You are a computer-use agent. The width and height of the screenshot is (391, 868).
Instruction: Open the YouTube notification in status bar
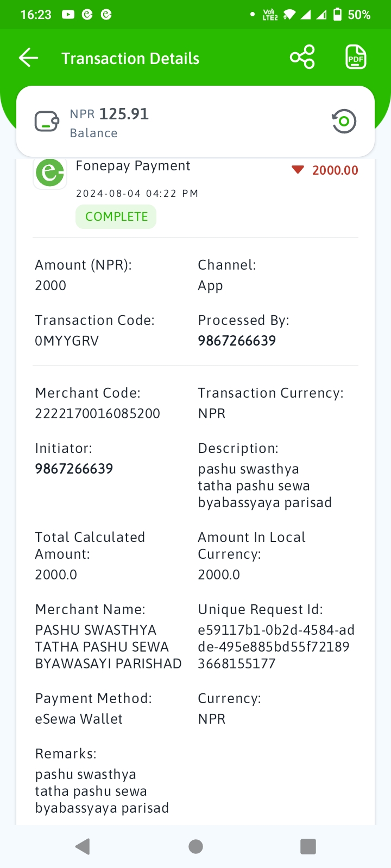[68, 15]
